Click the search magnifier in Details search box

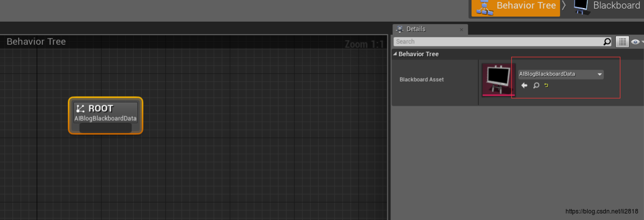607,42
